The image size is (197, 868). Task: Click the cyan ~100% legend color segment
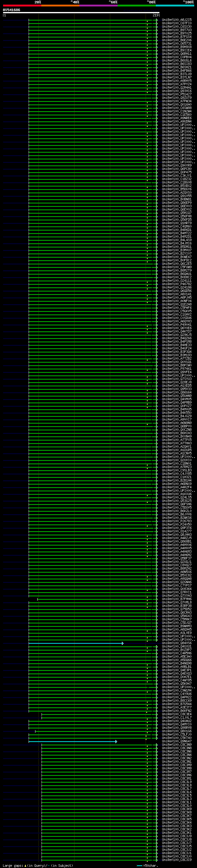[175, 6]
